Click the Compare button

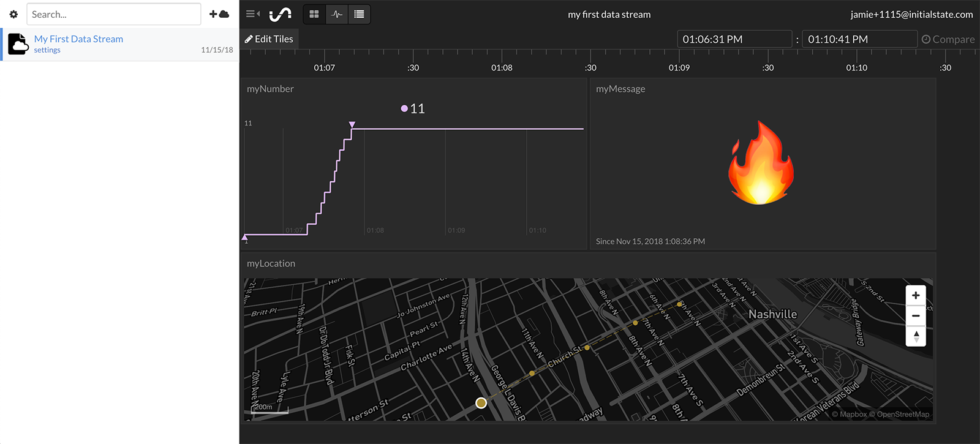point(948,39)
